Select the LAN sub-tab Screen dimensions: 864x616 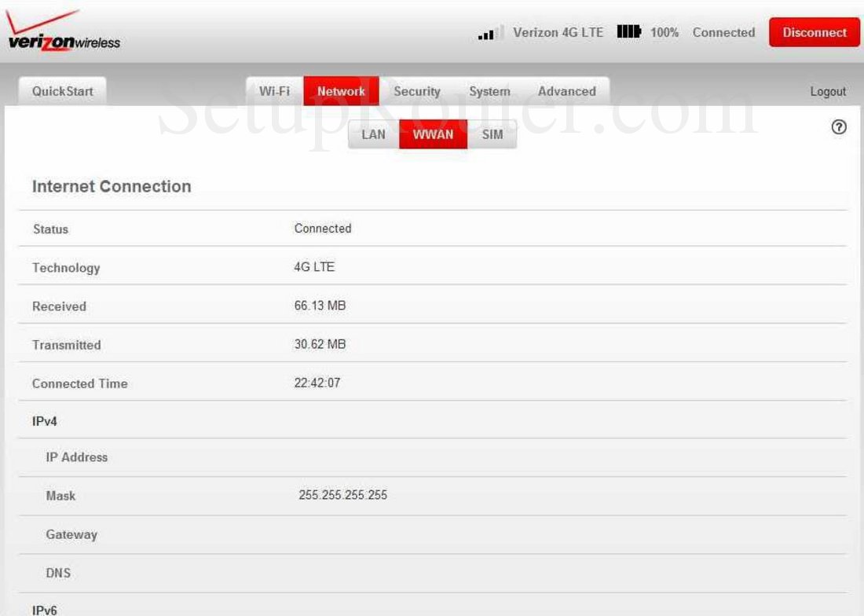click(x=373, y=134)
